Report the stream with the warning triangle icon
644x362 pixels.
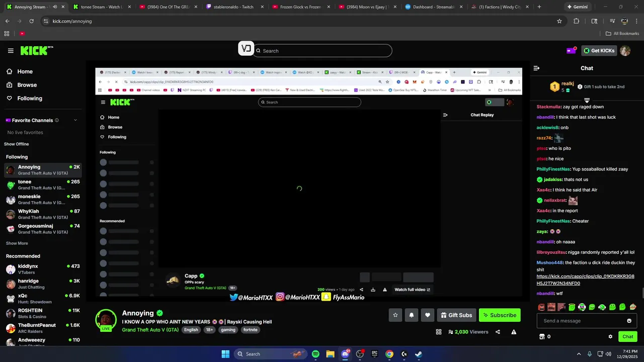514,332
